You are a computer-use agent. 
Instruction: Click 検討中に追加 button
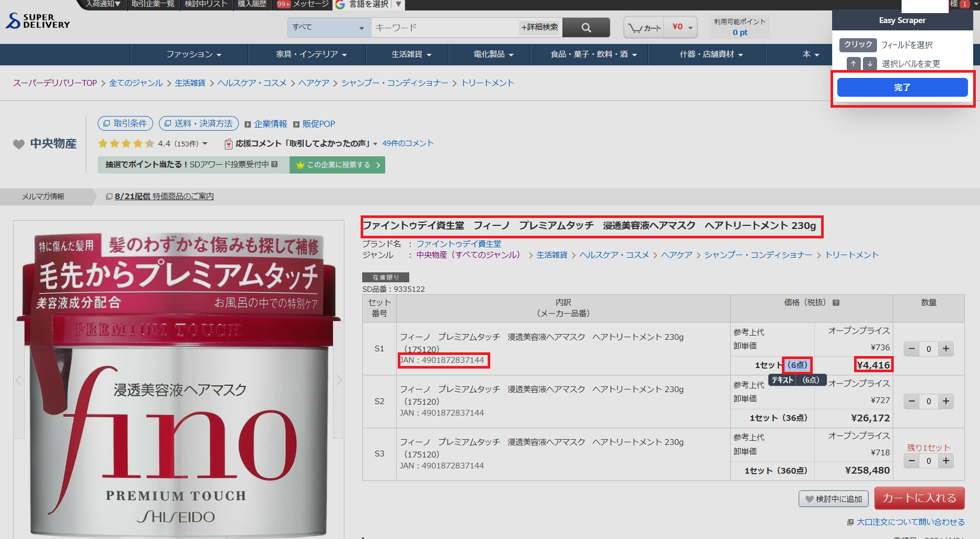point(833,499)
